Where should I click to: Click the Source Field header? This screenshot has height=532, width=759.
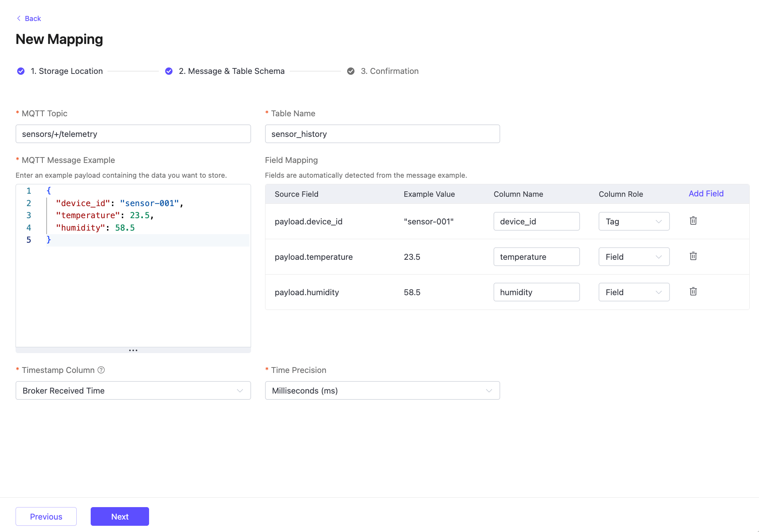pyautogui.click(x=297, y=194)
